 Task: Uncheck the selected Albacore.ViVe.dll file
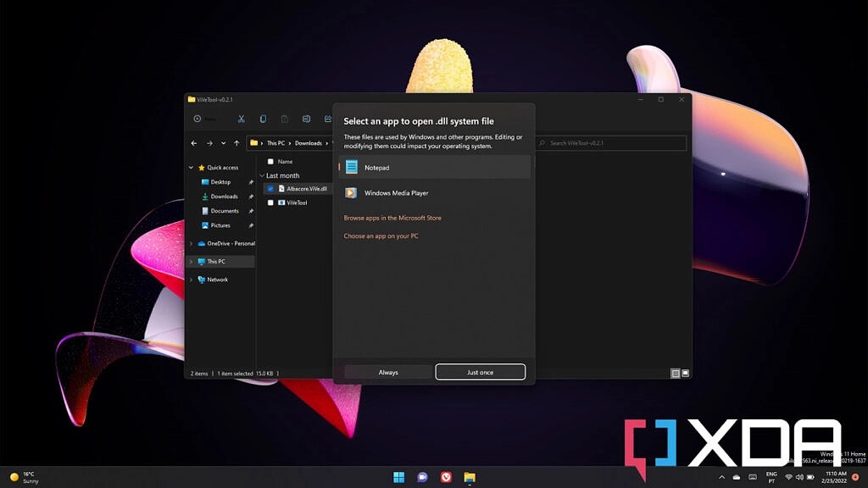point(271,188)
